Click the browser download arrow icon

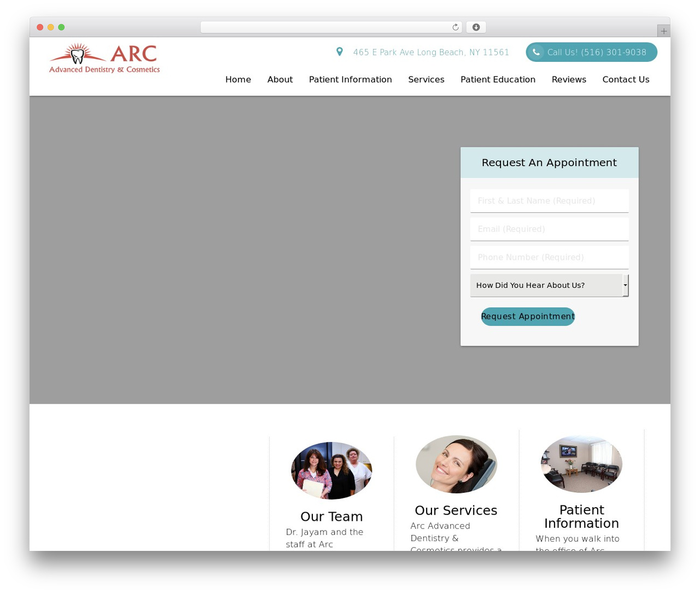tap(476, 27)
